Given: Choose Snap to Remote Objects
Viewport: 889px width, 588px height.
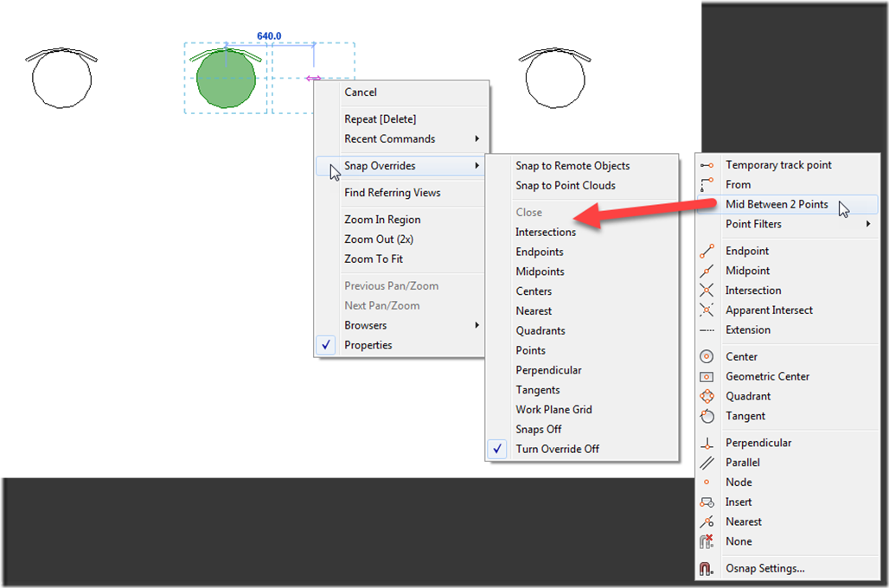Looking at the screenshot, I should (572, 166).
